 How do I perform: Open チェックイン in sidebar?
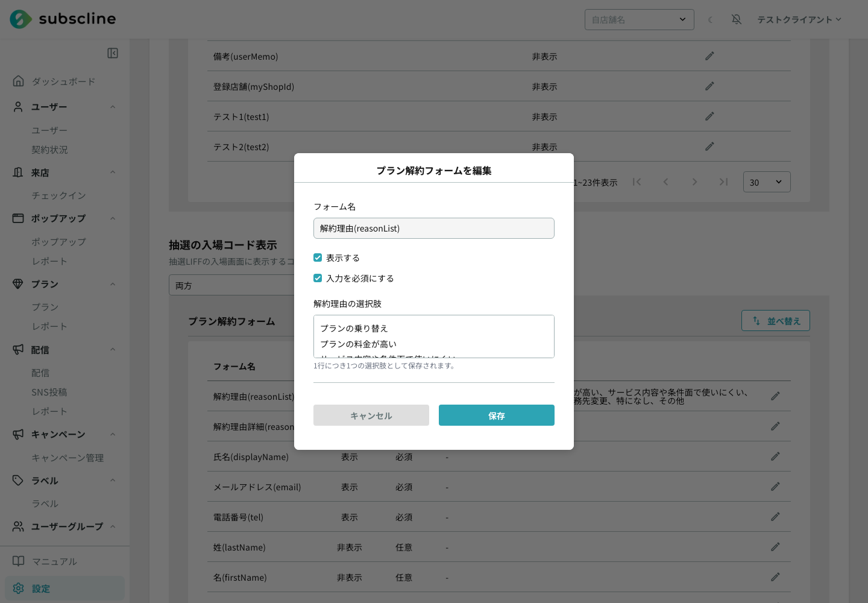click(x=58, y=195)
